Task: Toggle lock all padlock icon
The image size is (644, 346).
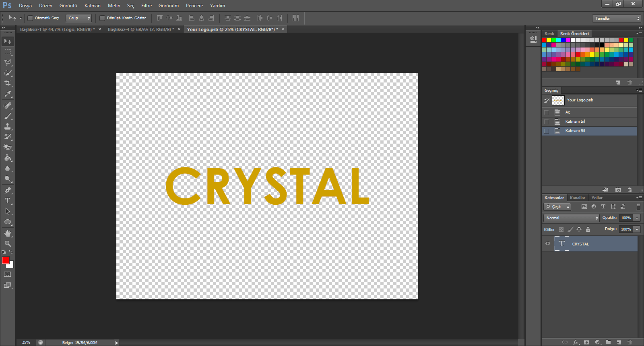Action: (x=588, y=229)
